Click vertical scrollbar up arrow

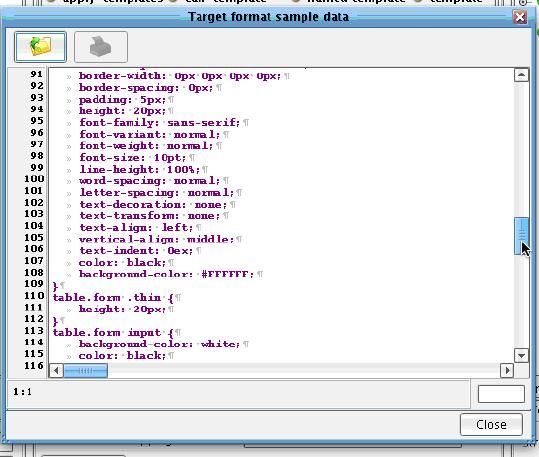coord(521,75)
